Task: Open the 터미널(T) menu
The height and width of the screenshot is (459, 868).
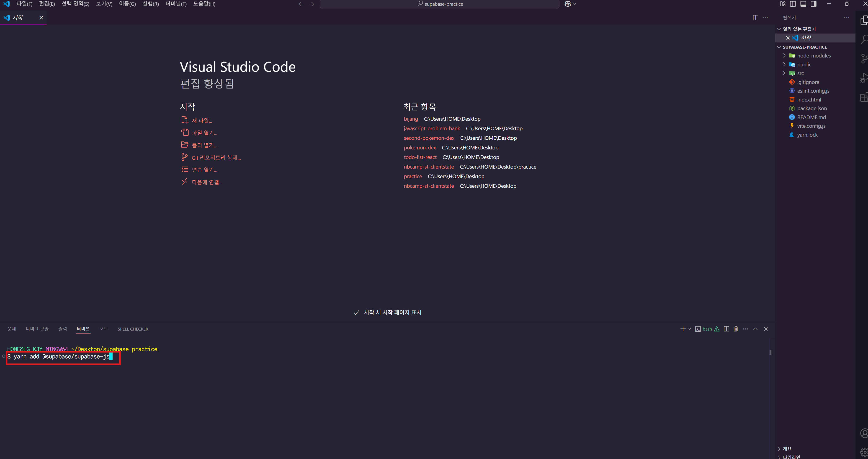Action: 176,4
